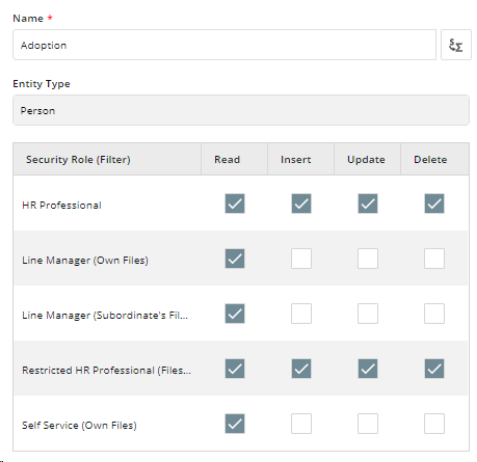477x462 pixels.
Task: Open the expression editor icon beside Name
Action: 456,45
